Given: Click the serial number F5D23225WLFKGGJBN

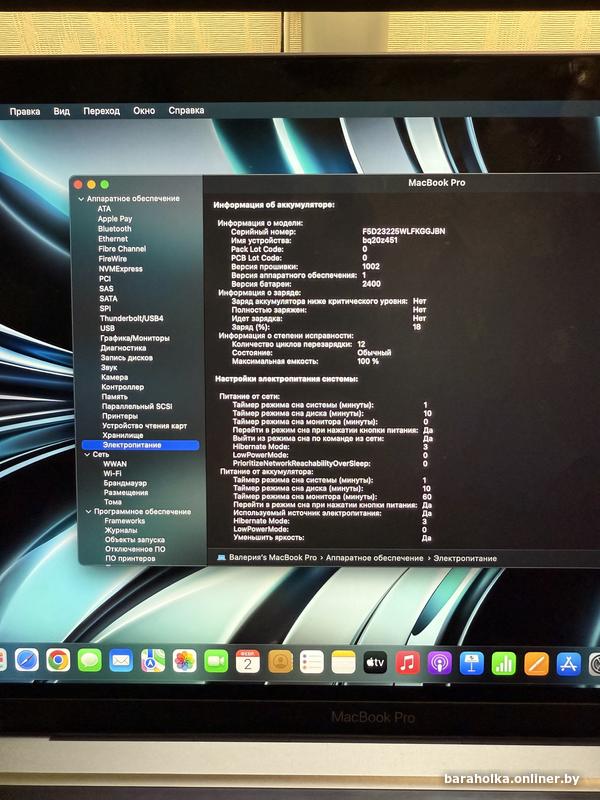Looking at the screenshot, I should [x=404, y=231].
